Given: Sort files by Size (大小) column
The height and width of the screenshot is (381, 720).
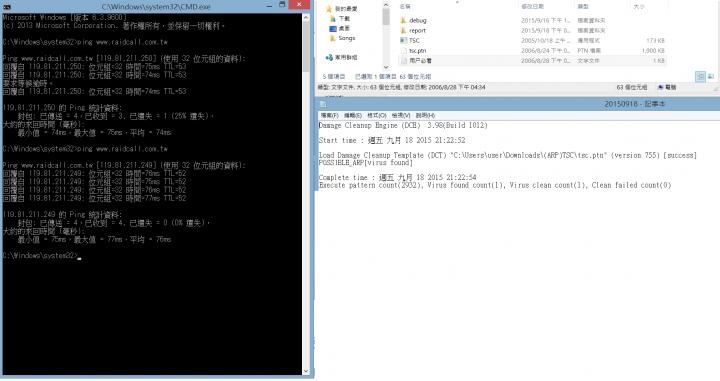Looking at the screenshot, I should (x=639, y=6).
